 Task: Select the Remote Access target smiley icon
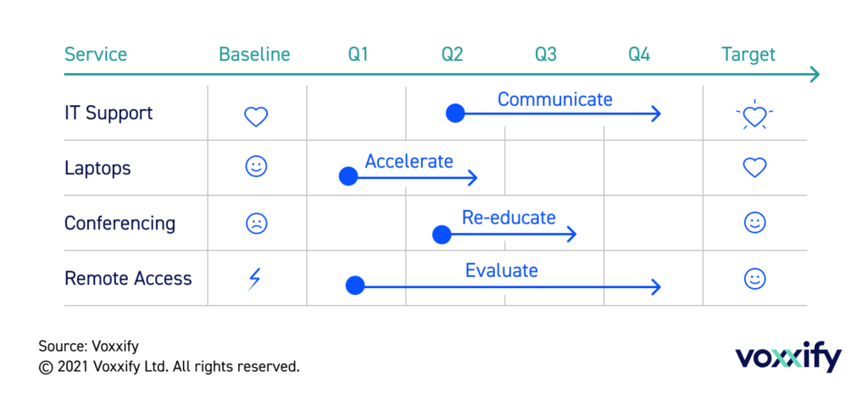click(x=754, y=279)
